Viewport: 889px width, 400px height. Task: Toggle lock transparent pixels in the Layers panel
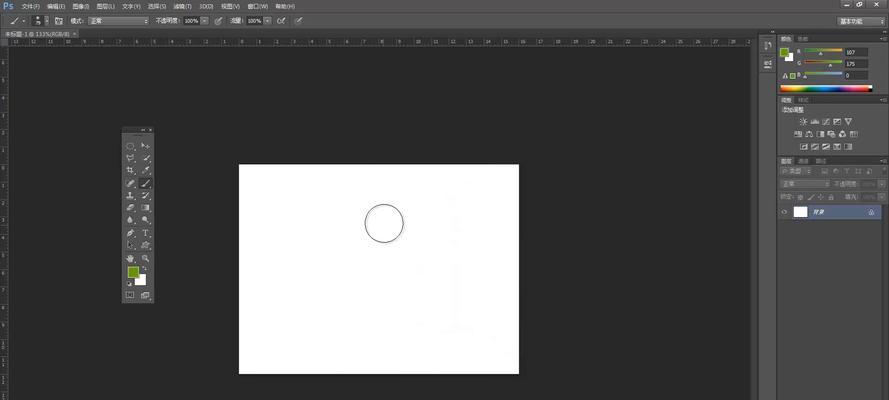tap(800, 197)
